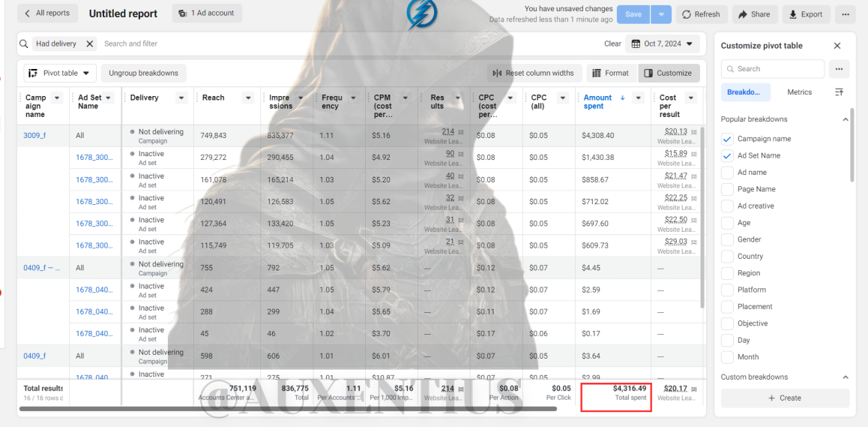Open ad set with $1,430.38 spent
Image resolution: width=868 pixels, height=427 pixels.
tap(94, 157)
